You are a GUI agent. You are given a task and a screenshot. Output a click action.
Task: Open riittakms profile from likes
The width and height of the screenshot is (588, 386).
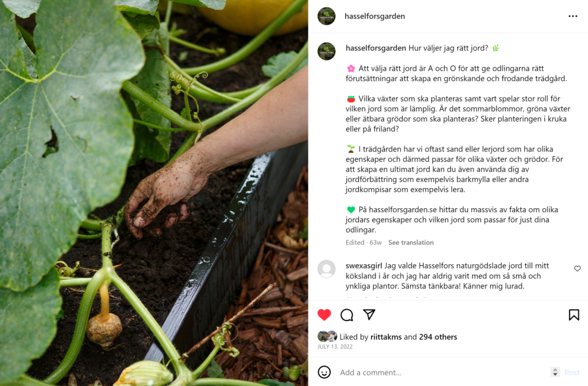click(386, 337)
